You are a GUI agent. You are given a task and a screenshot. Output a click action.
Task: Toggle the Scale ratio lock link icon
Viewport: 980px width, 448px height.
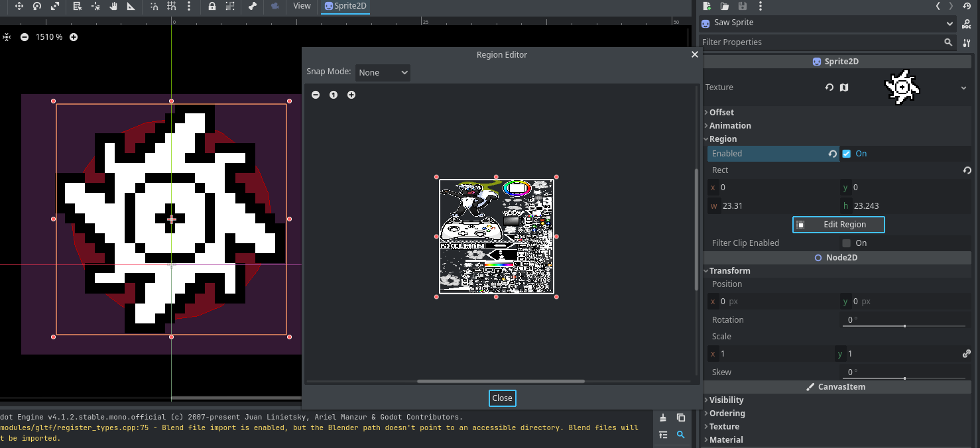click(x=966, y=354)
